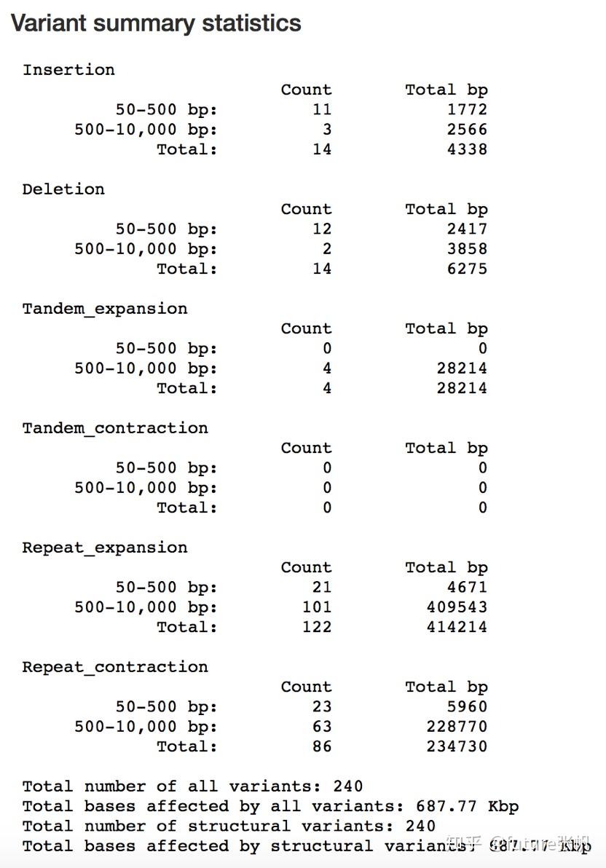The image size is (606, 868).
Task: Click the Repeat_contraction section title
Action: coord(115,667)
